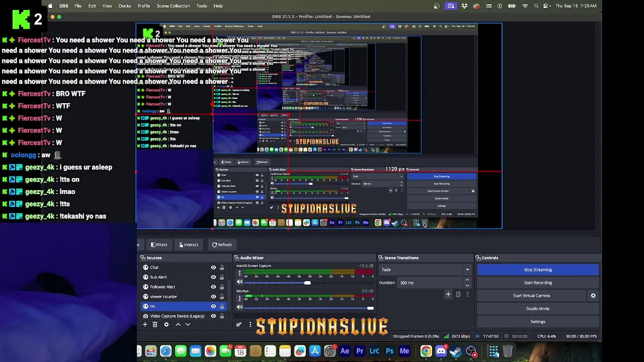The height and width of the screenshot is (362, 644).
Task: Toggle lock on viewer counter source
Action: point(221,297)
